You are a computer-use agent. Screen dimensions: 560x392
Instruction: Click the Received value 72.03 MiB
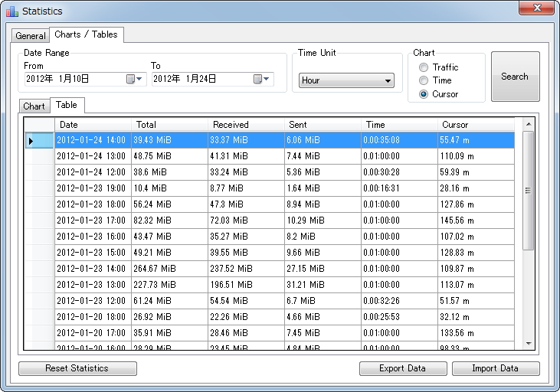[x=246, y=220]
